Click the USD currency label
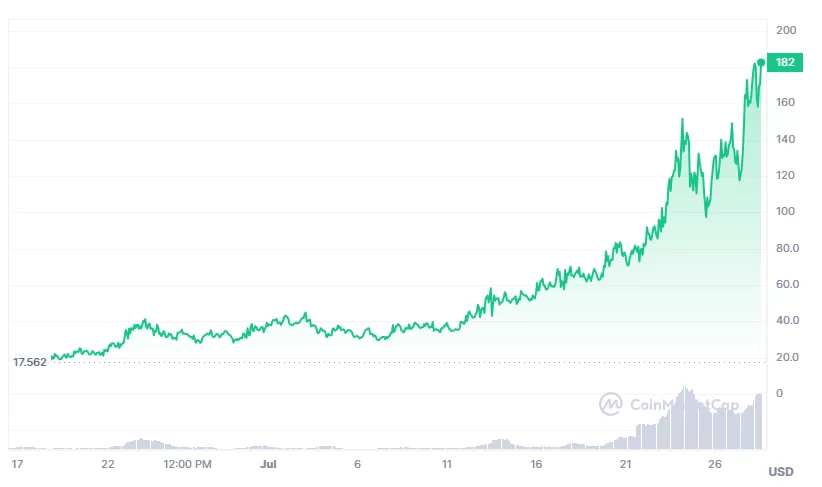The image size is (822, 487). [x=781, y=471]
